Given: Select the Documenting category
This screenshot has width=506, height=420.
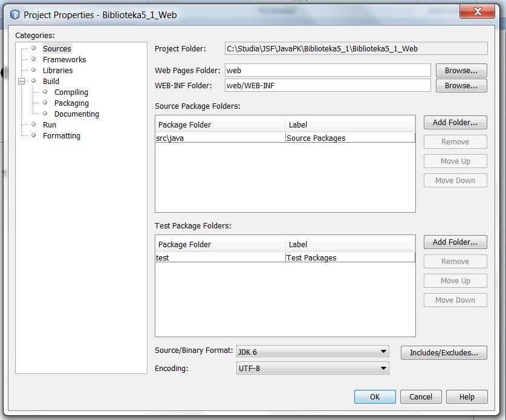Looking at the screenshot, I should [x=77, y=114].
